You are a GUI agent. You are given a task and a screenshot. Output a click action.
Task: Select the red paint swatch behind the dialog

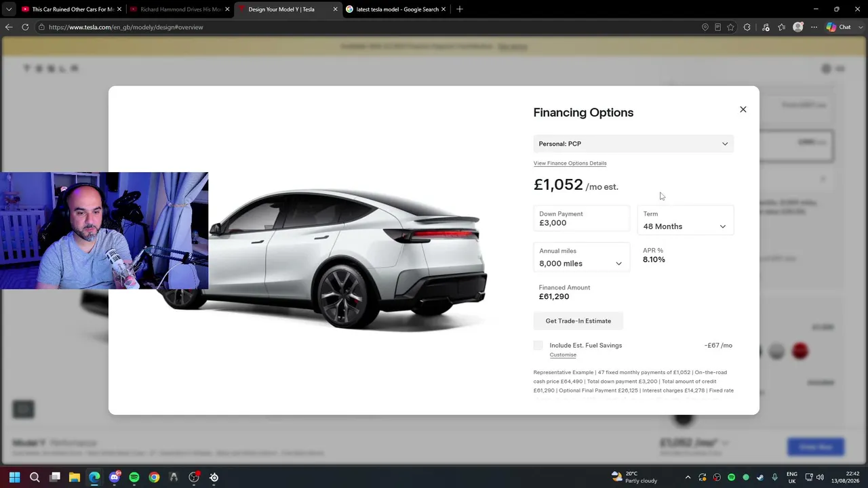coord(800,350)
